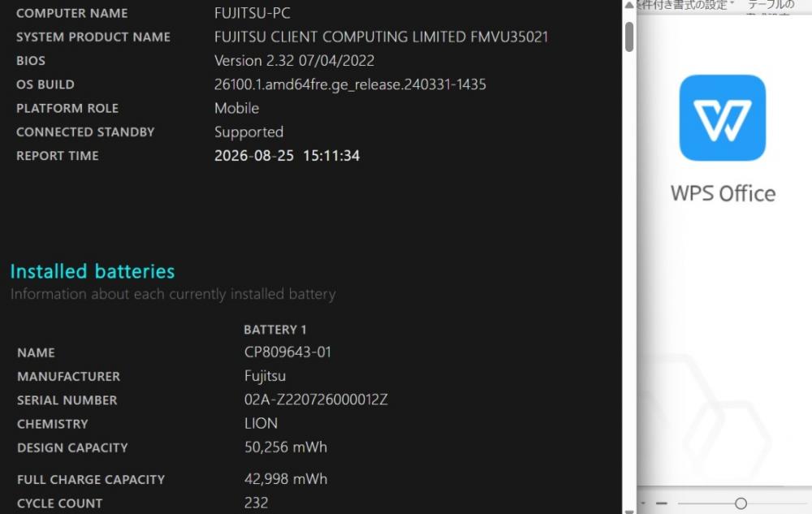Open the 条件付き書式の設定 dropdown
This screenshot has width=812, height=514.
pyautogui.click(x=685, y=5)
